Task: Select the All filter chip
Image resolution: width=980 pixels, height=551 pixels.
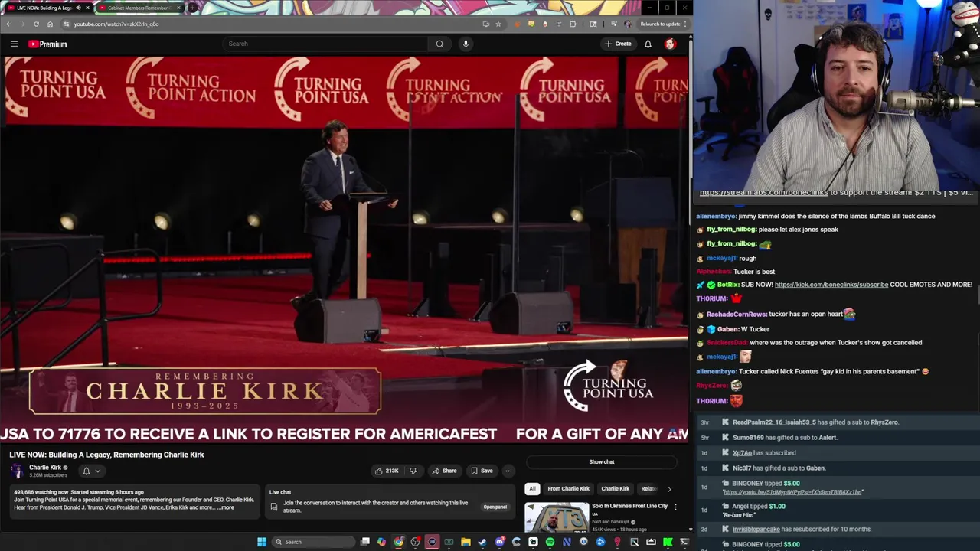Action: 532,488
